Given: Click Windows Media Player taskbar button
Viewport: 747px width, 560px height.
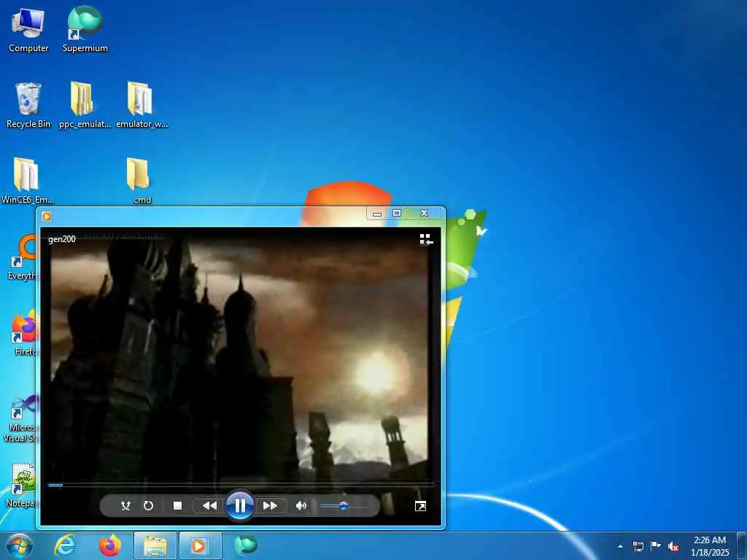Looking at the screenshot, I should pyautogui.click(x=200, y=546).
